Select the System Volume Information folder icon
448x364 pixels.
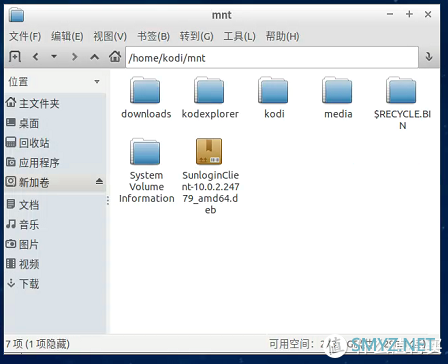145,152
